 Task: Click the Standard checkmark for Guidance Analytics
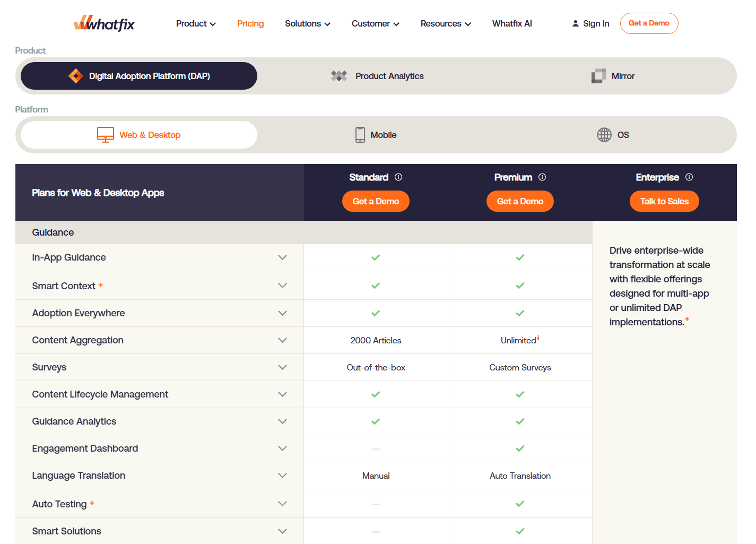point(376,421)
